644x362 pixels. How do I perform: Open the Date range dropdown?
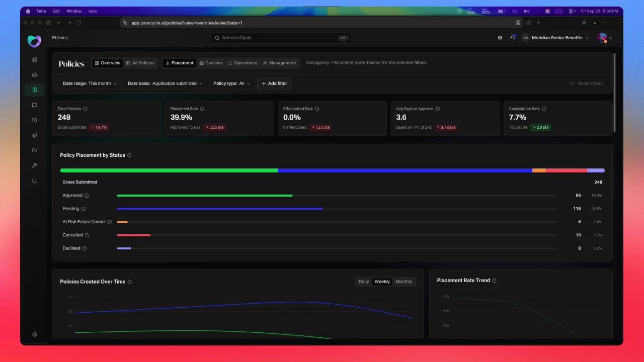[90, 83]
